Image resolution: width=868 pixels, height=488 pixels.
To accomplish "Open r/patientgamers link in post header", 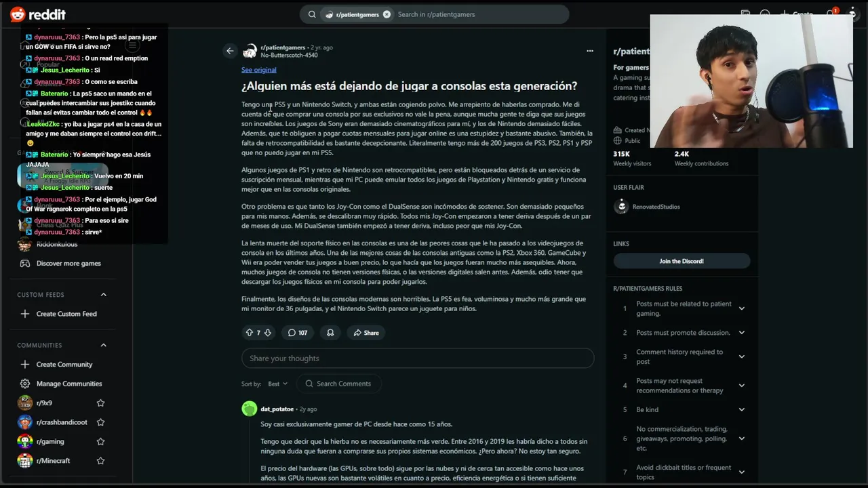I will tap(283, 47).
